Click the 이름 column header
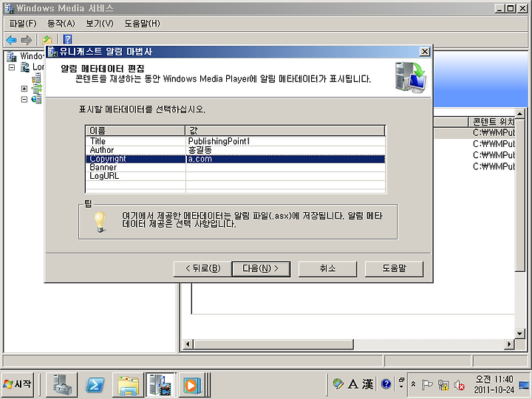The width and height of the screenshot is (532, 399). coord(135,131)
